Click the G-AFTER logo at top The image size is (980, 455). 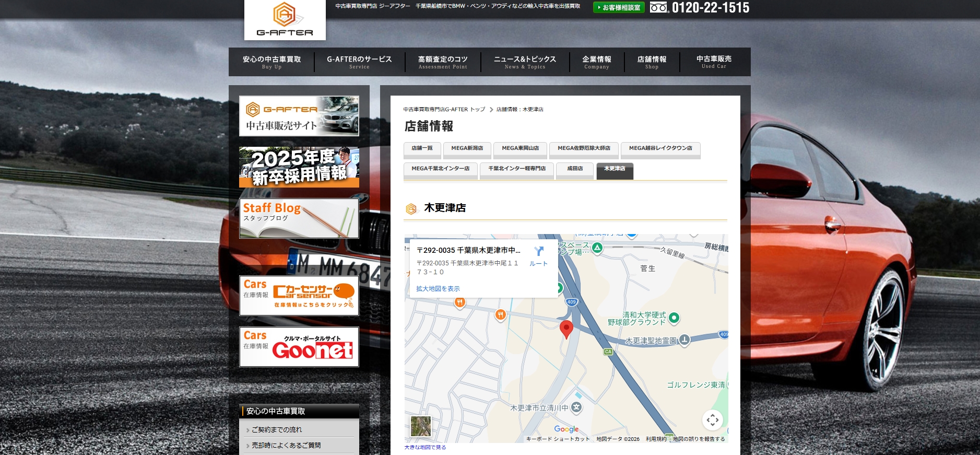pos(285,20)
